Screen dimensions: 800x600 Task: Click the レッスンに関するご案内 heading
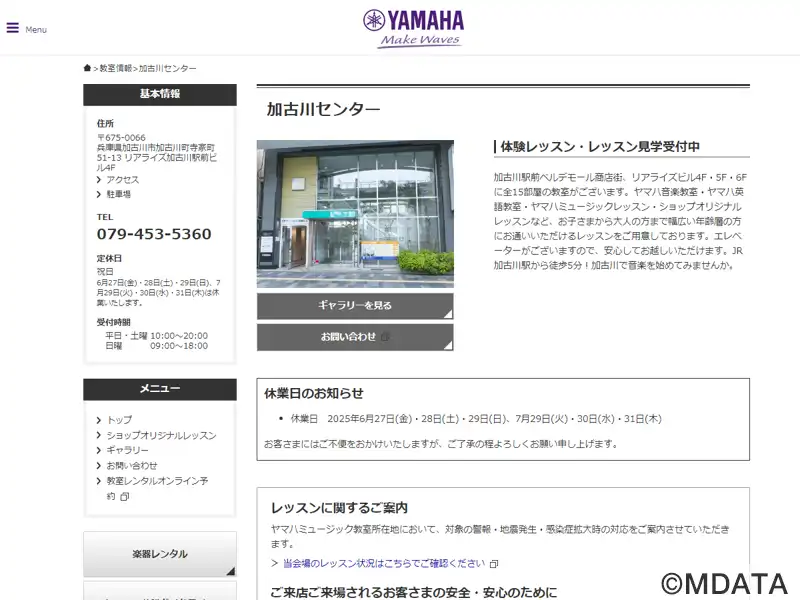point(339,508)
